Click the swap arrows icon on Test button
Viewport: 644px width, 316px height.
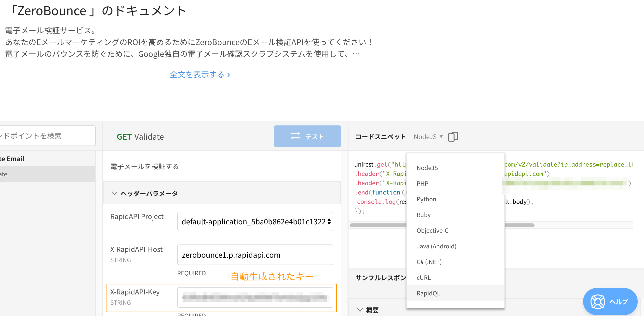coord(295,136)
